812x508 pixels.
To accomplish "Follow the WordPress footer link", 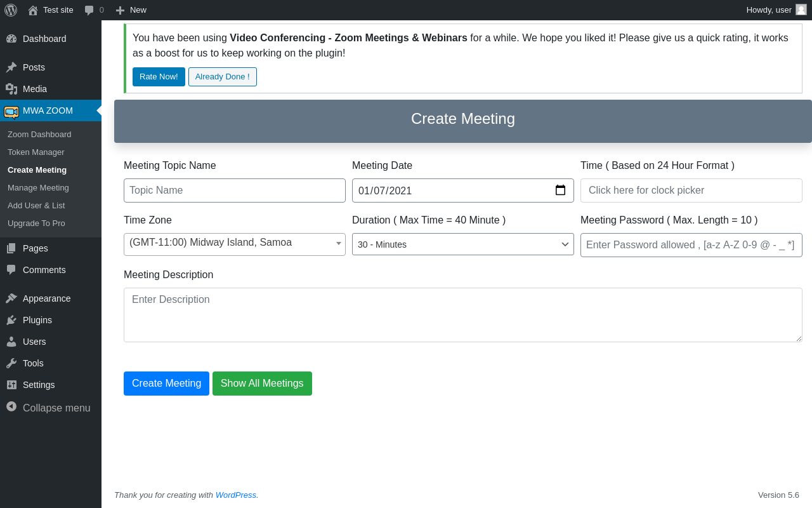I will tap(235, 495).
